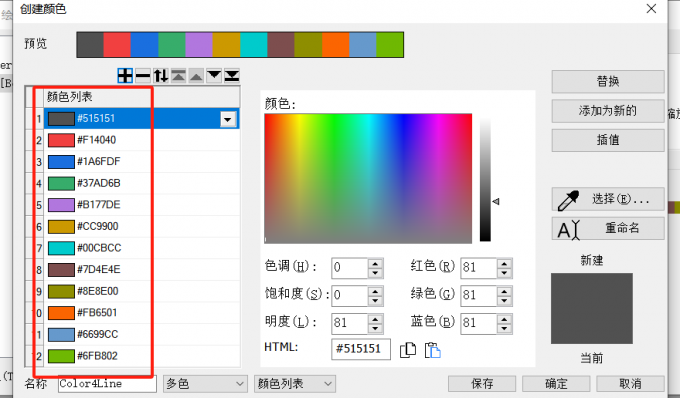Decrease lightness with down stepper arrow
Viewport: 680px width, 398px height.
point(375,329)
